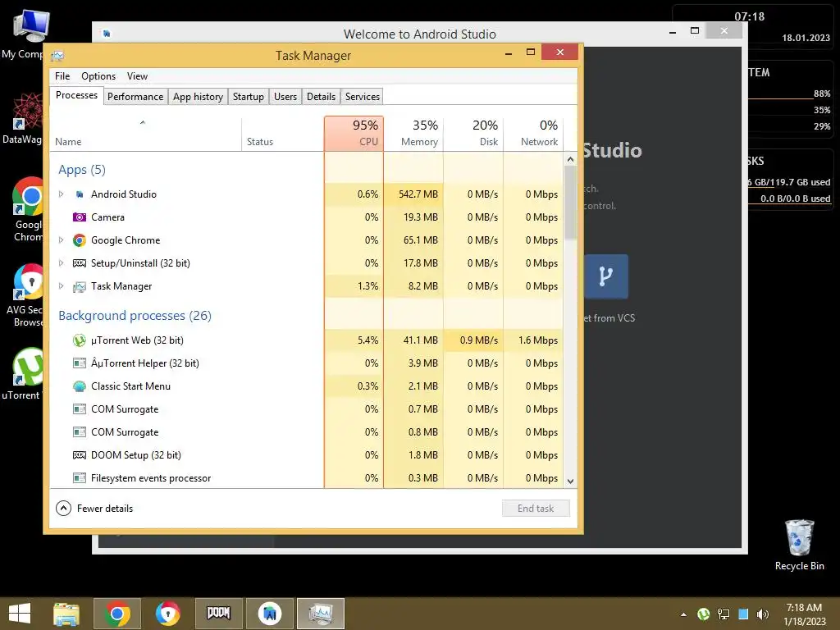
Task: Expand the Google Chrome process group
Action: [x=61, y=240]
